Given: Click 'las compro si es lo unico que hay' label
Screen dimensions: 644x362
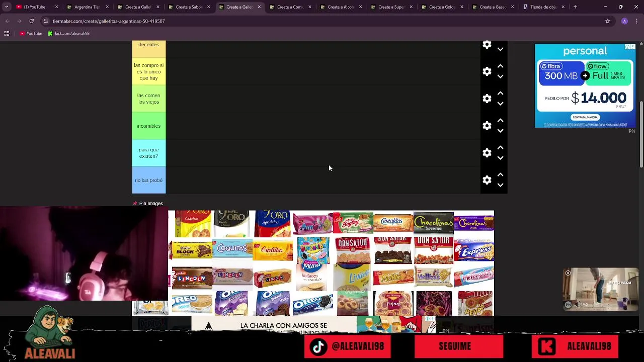Looking at the screenshot, I should (x=149, y=71).
